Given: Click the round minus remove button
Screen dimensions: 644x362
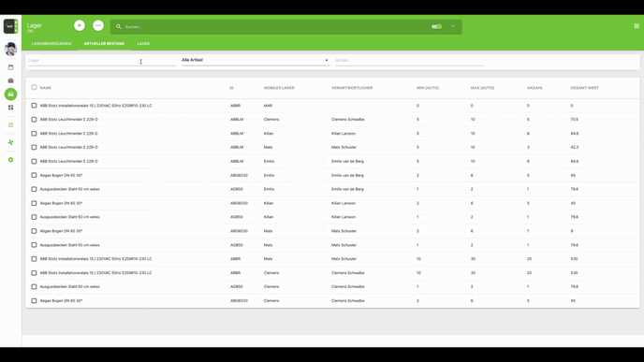Looking at the screenshot, I should point(98,25).
